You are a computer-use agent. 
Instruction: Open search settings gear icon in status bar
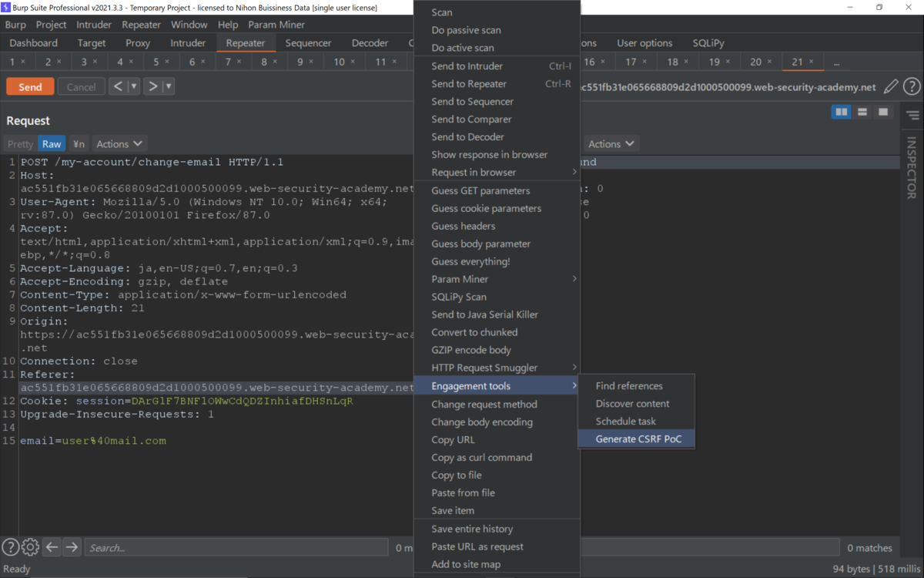pos(29,546)
